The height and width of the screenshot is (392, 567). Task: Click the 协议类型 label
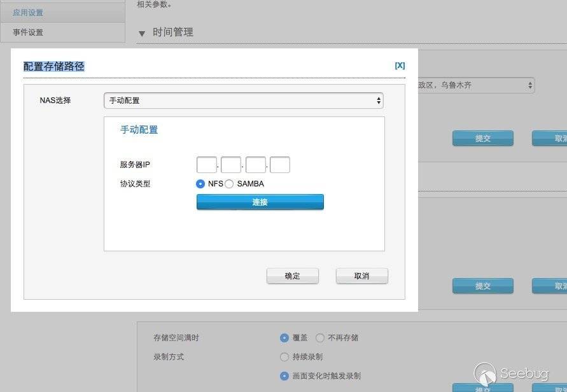tap(135, 184)
